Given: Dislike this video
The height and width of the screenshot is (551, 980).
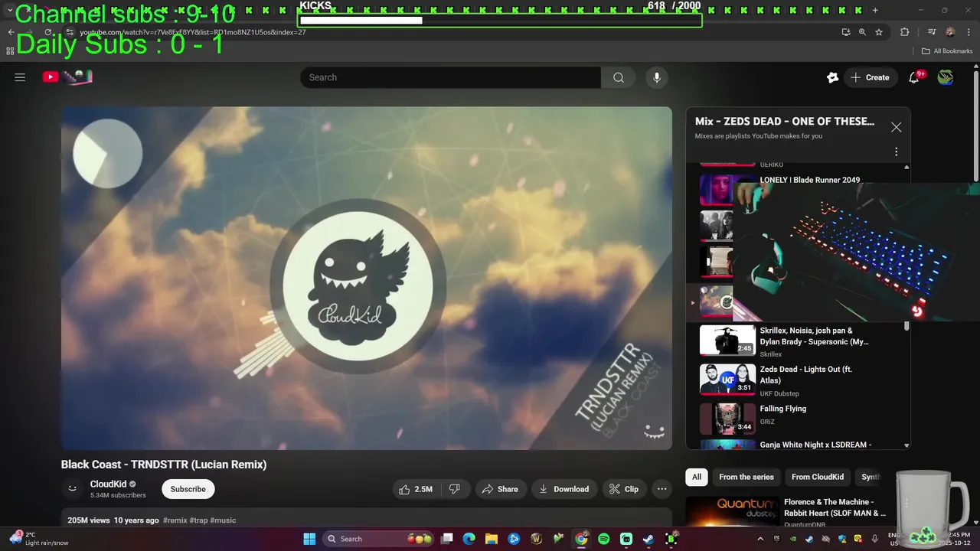Looking at the screenshot, I should click(x=454, y=489).
